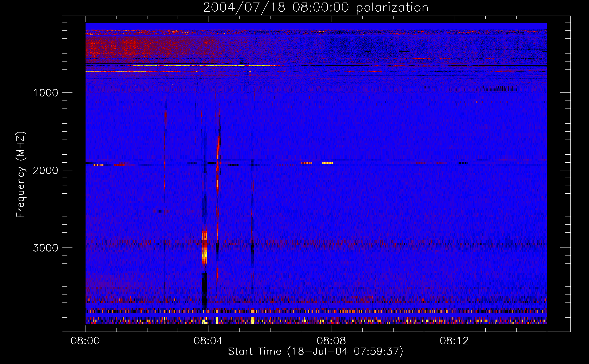Screen dimensions: 589x364
Task: Click the 3000 frequency tick label
Action: coord(46,248)
